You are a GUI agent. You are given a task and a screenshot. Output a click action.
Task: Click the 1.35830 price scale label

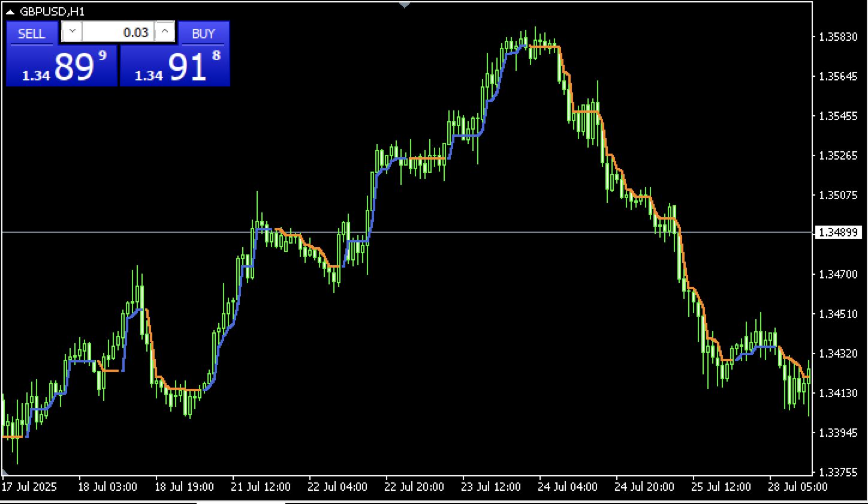tap(837, 37)
